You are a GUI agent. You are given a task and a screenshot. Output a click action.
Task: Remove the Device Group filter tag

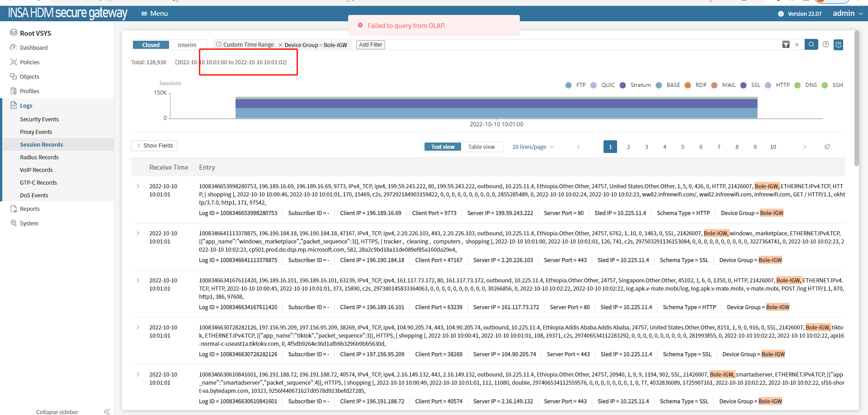tap(280, 45)
